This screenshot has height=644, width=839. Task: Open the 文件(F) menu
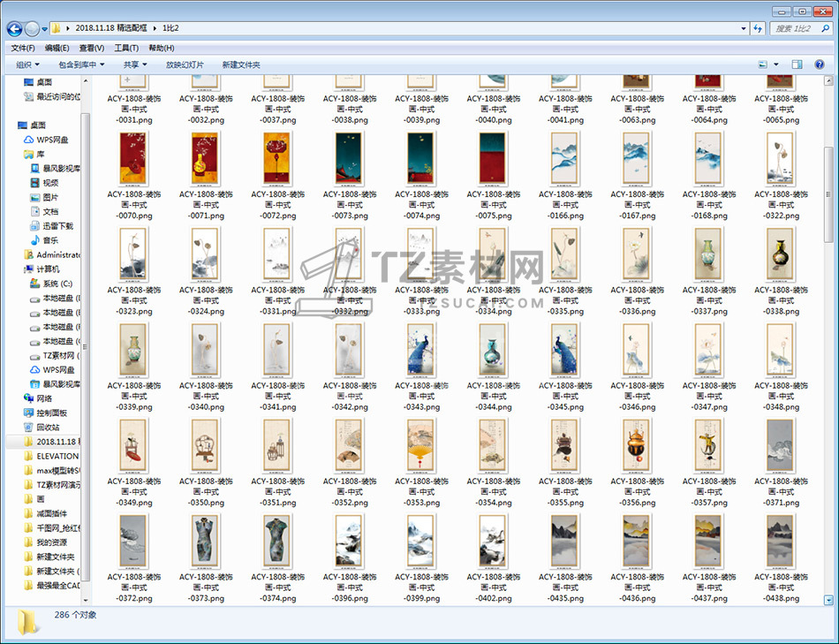23,49
